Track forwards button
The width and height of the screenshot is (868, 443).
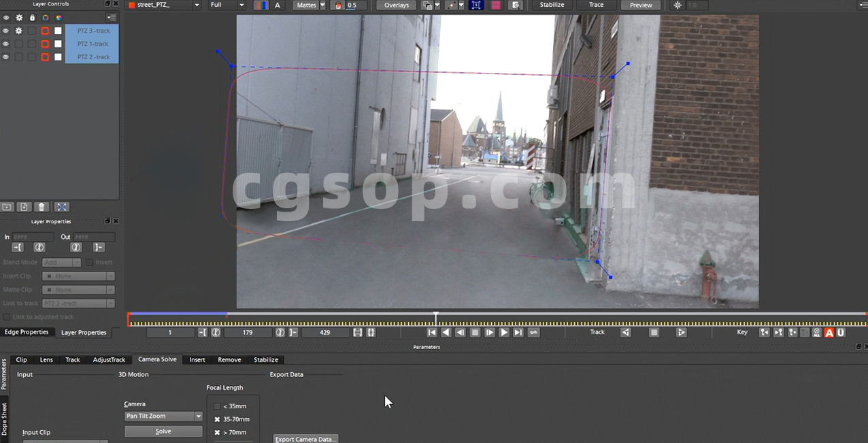[x=682, y=332]
